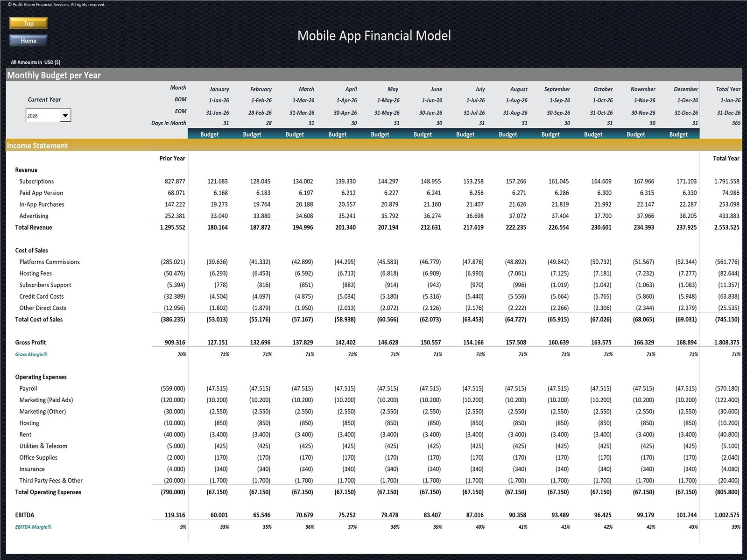Click the Total Year Advertising value 433.883
The height and width of the screenshot is (560, 747).
tap(726, 216)
